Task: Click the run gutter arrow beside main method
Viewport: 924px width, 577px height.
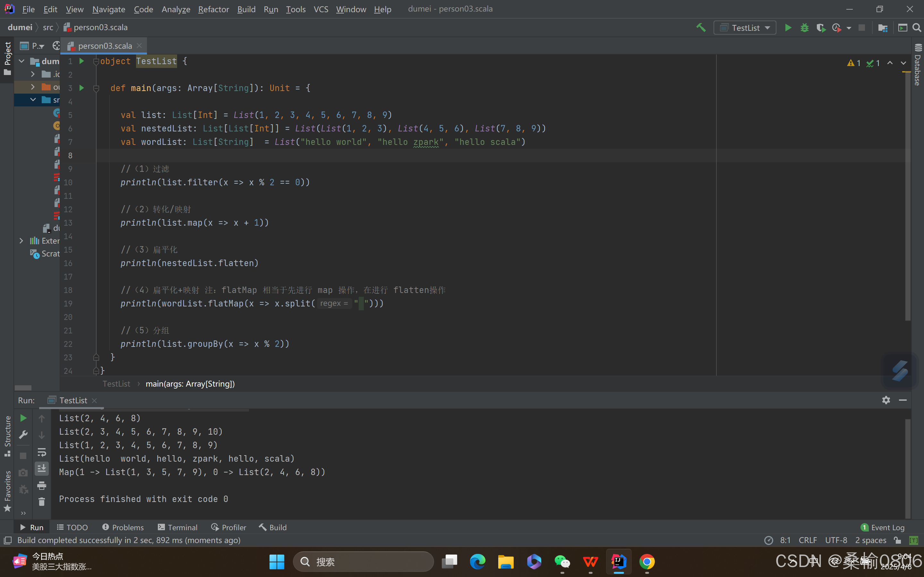Action: click(81, 88)
